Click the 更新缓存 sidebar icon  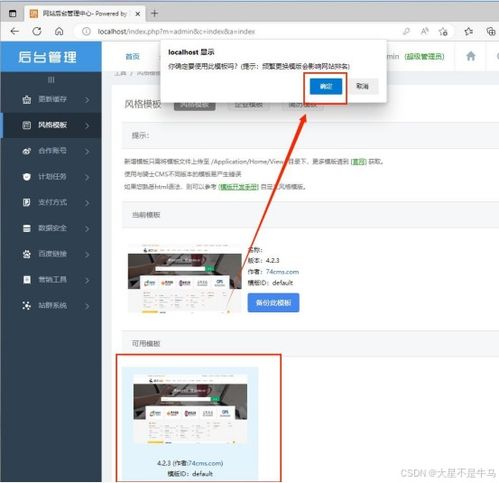point(27,100)
